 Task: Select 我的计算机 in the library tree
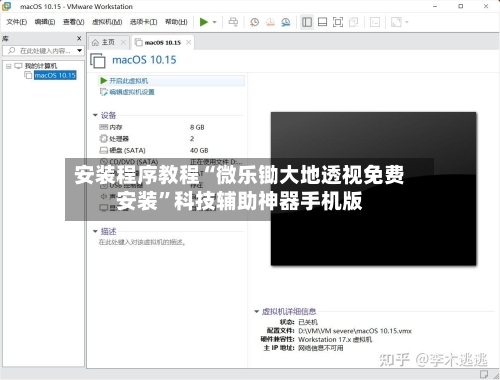point(41,66)
